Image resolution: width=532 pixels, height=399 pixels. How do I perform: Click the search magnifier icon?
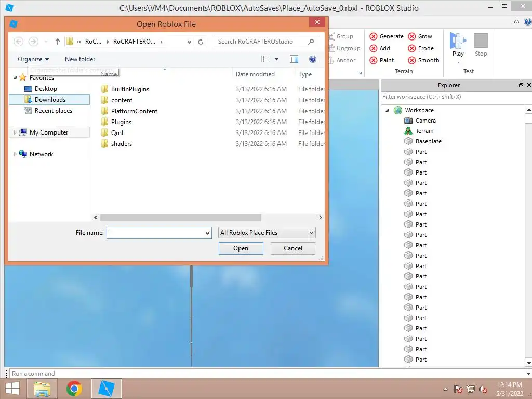311,42
